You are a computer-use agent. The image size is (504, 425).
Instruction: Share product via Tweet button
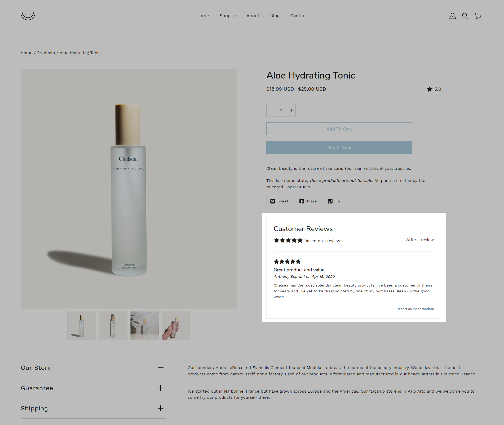(x=279, y=201)
